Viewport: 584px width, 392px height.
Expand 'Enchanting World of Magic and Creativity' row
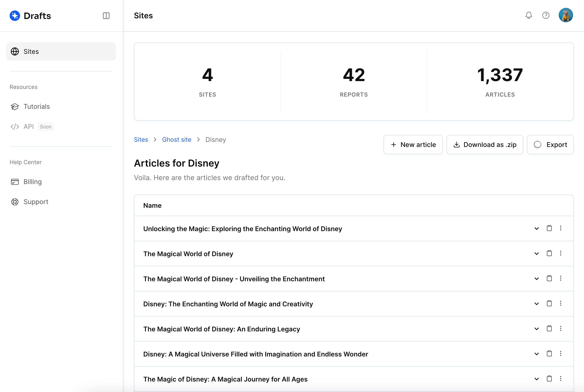click(x=536, y=304)
